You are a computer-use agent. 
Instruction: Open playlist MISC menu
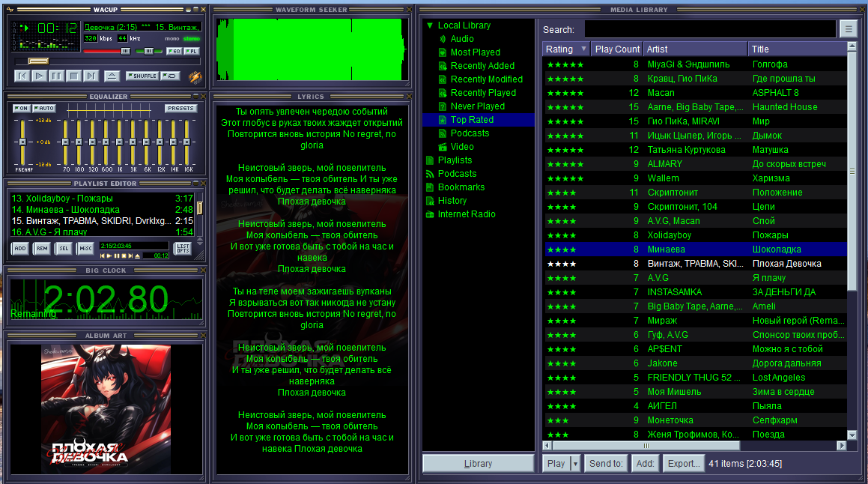pos(86,249)
